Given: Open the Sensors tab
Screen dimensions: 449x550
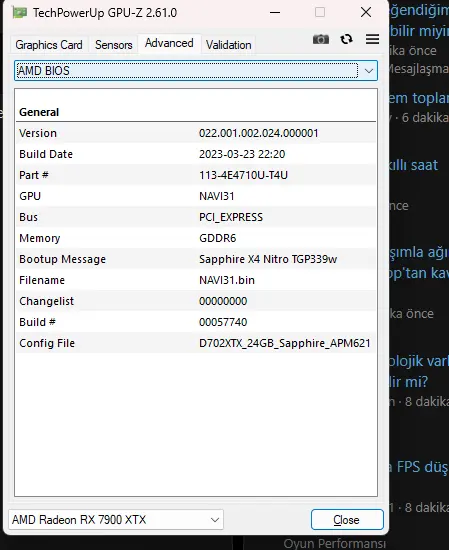Looking at the screenshot, I should 114,45.
